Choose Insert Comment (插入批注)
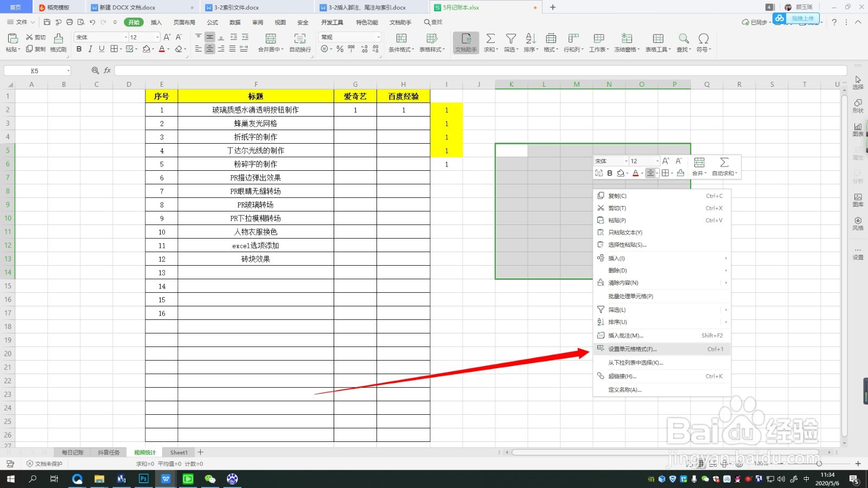This screenshot has height=488, width=868. [x=662, y=336]
